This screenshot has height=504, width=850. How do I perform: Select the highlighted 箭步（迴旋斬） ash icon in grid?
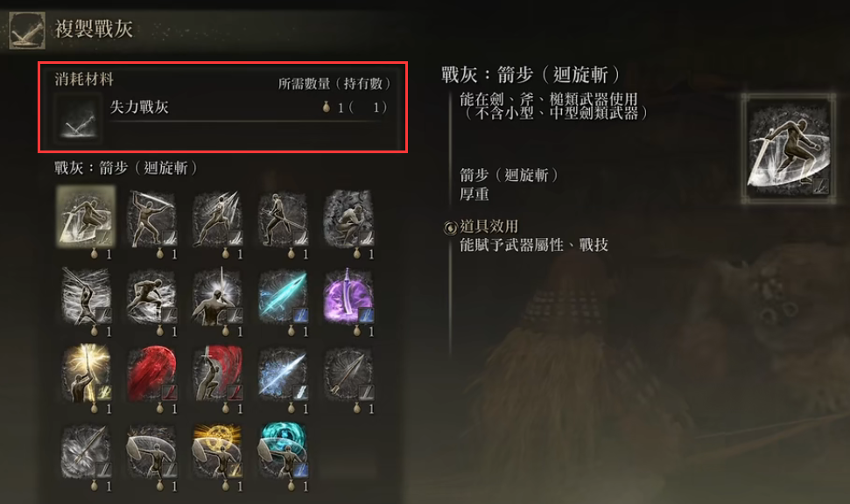[x=86, y=216]
